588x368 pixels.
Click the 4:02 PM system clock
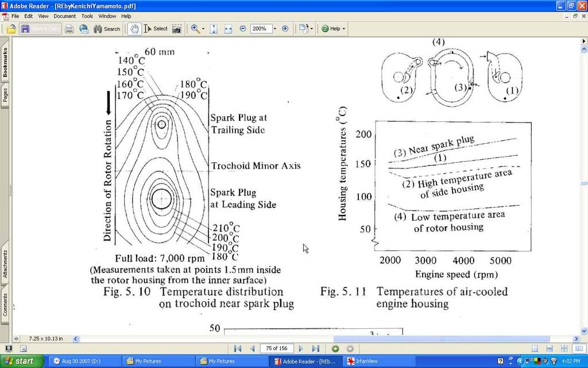[x=571, y=361]
